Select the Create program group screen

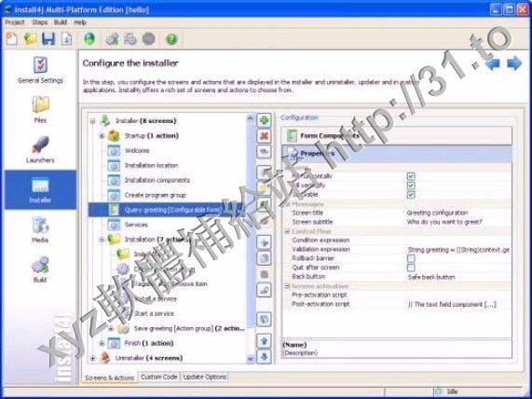click(155, 195)
